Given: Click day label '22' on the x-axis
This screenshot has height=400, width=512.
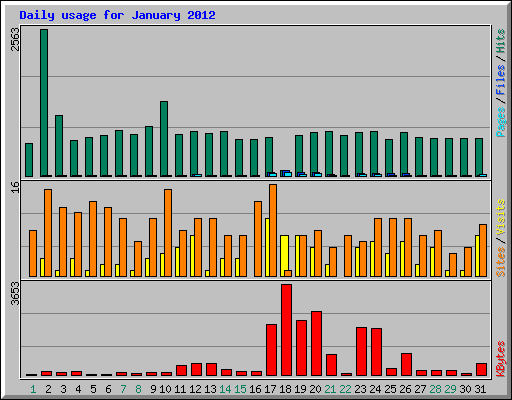Looking at the screenshot, I should pos(345,389).
